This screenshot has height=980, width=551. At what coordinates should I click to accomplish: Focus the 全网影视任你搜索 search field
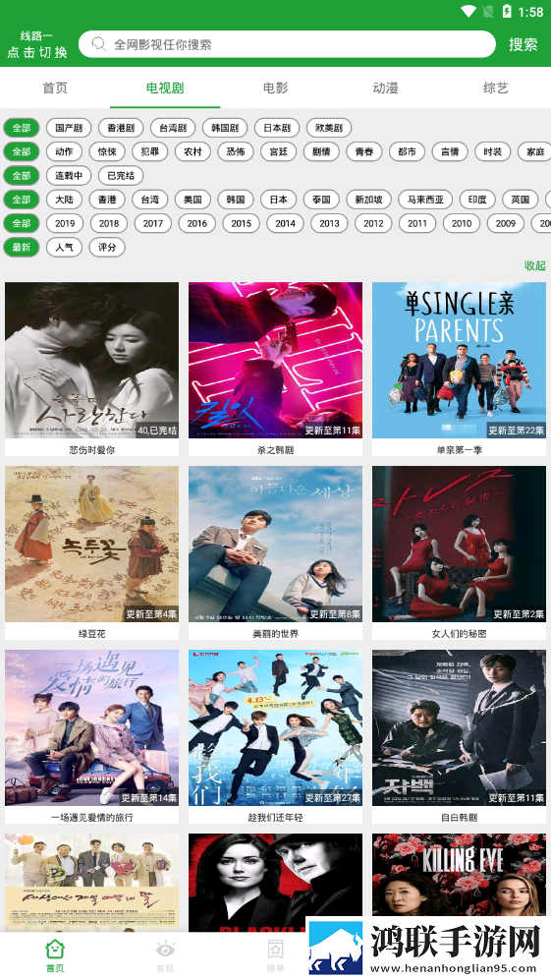point(288,44)
